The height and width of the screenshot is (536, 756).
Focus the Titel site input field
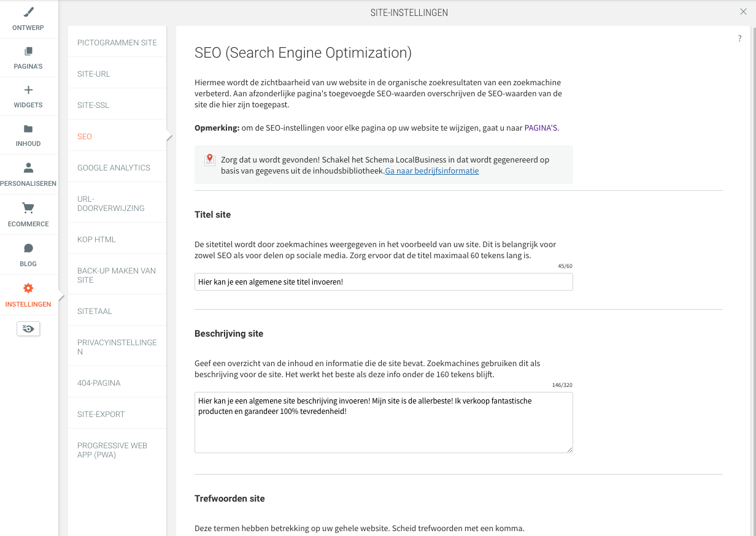(x=384, y=282)
